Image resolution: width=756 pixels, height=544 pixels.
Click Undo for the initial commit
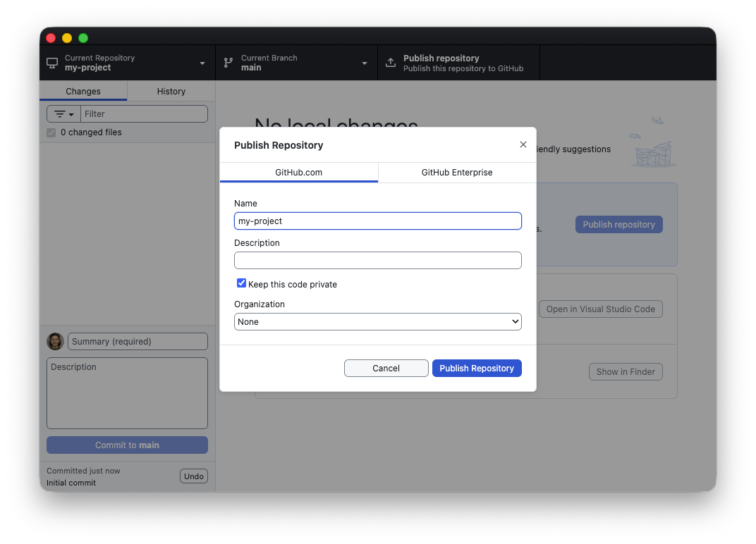coord(193,476)
